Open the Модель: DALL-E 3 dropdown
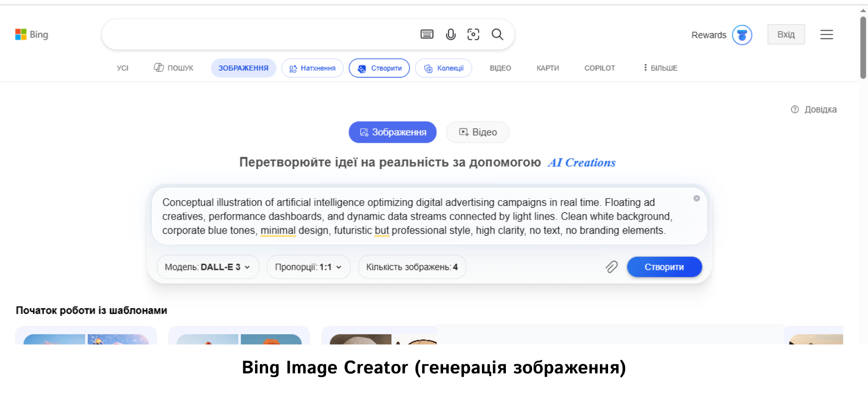868x396 pixels. 208,267
